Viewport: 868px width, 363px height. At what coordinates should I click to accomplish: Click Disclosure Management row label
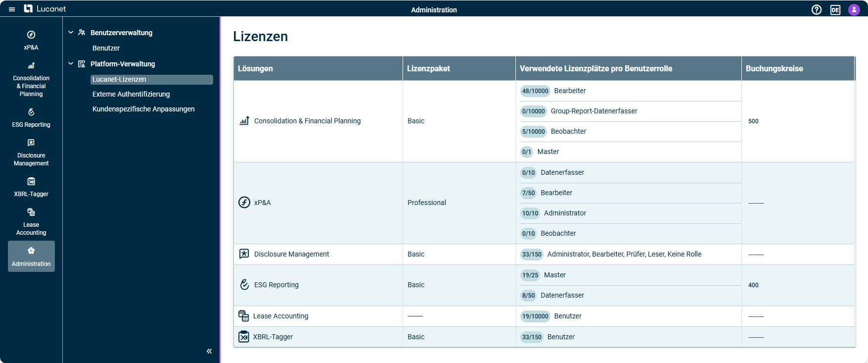pyautogui.click(x=291, y=254)
